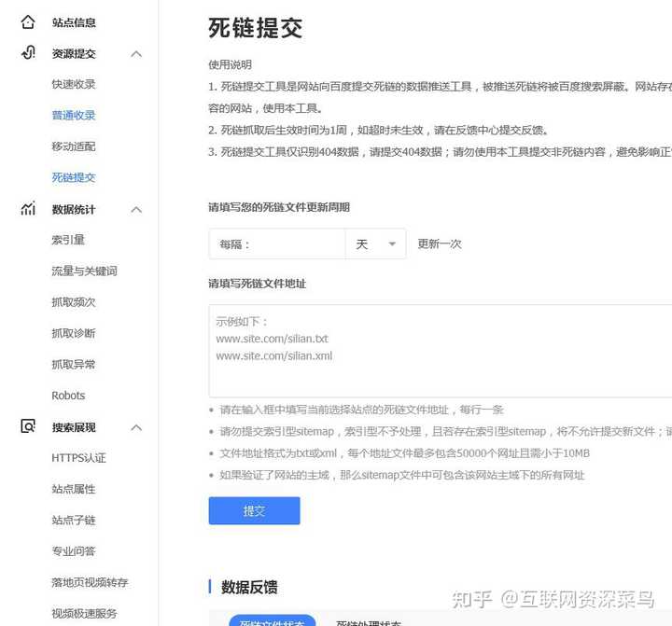Click the 数据反馈 section heading
Viewport: 672px width, 626px height.
pos(249,587)
